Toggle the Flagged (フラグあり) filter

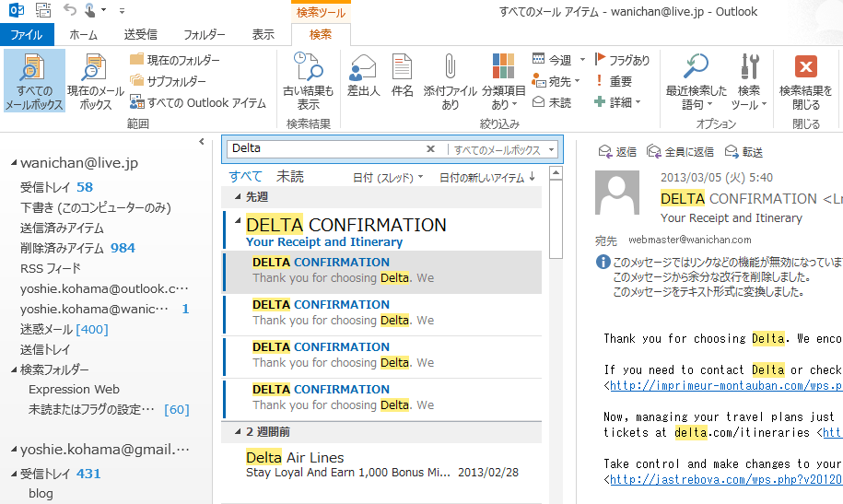coord(622,60)
